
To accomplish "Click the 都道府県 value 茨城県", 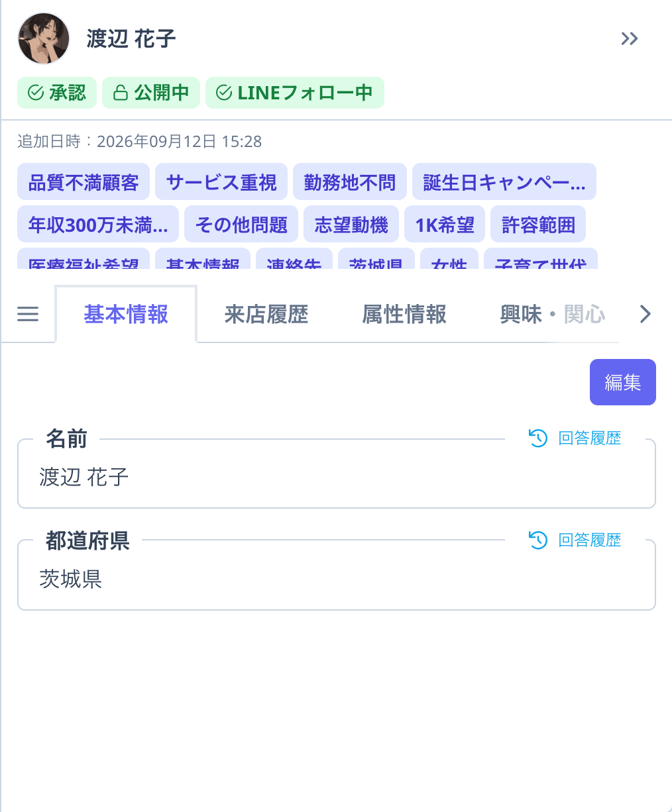I will [x=70, y=579].
